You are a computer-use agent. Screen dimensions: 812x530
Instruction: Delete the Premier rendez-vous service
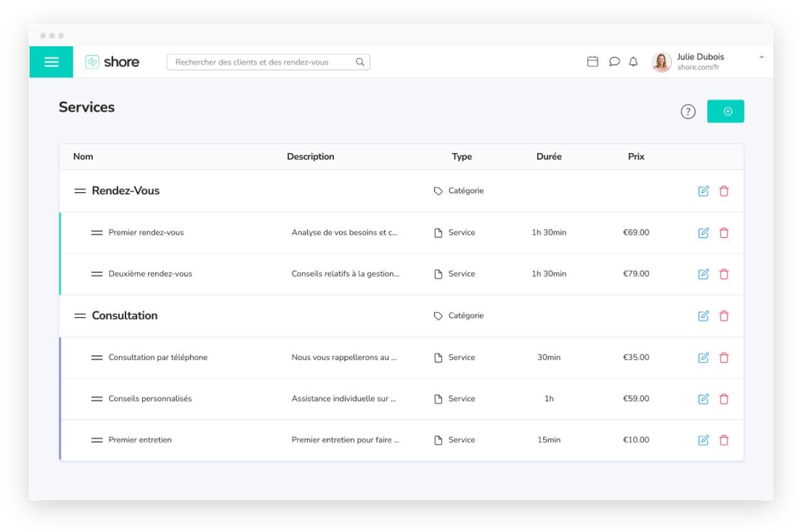[x=724, y=233]
